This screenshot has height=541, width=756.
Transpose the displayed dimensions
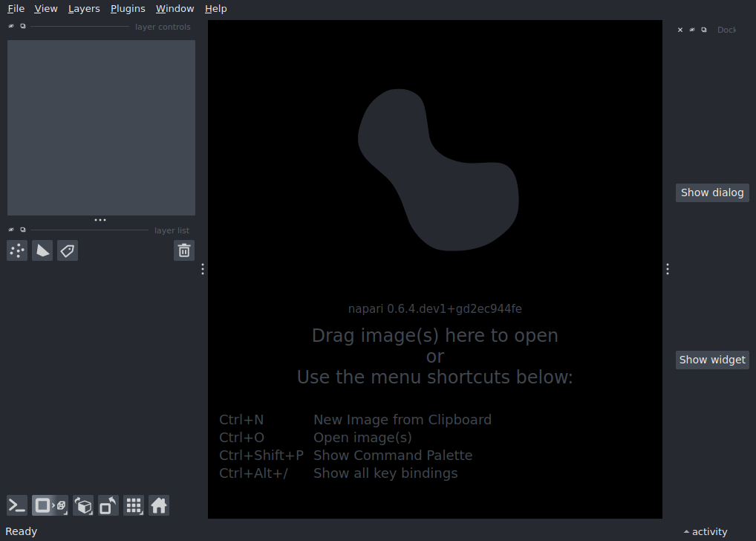point(108,506)
